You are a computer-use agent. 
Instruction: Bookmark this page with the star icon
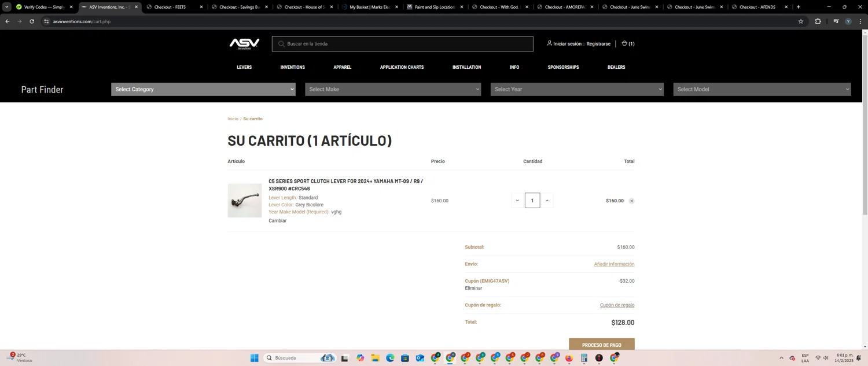(x=801, y=21)
